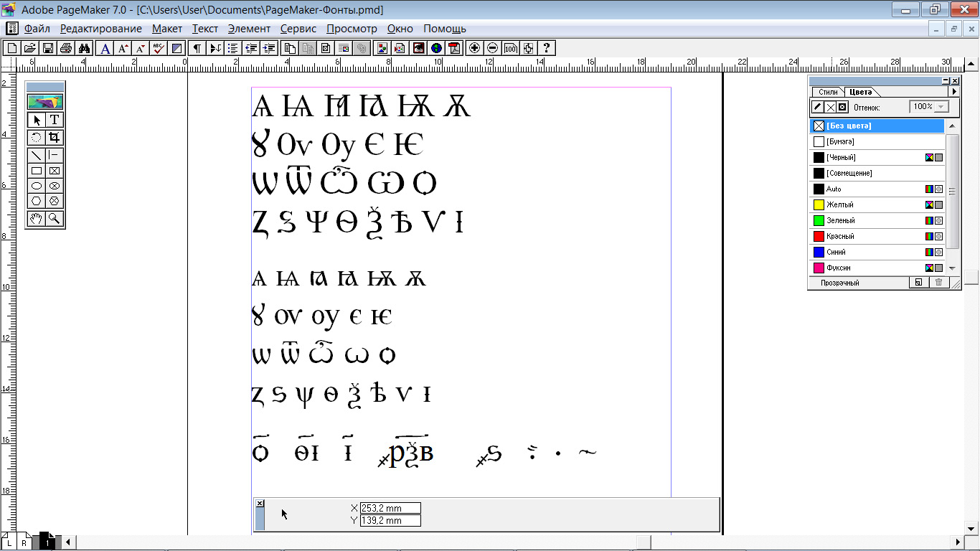Select the Polygon tool
Viewport: 980px width, 551px height.
pos(37,201)
